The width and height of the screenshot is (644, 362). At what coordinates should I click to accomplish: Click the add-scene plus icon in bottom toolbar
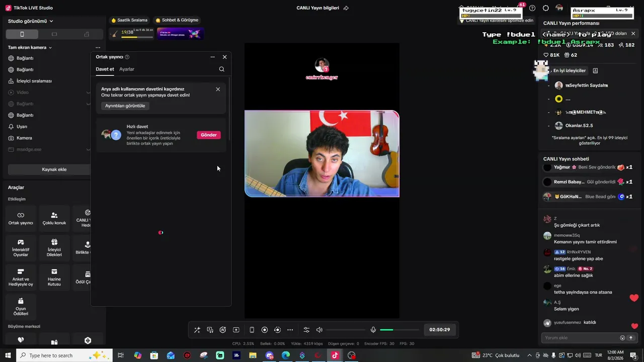[x=236, y=330]
